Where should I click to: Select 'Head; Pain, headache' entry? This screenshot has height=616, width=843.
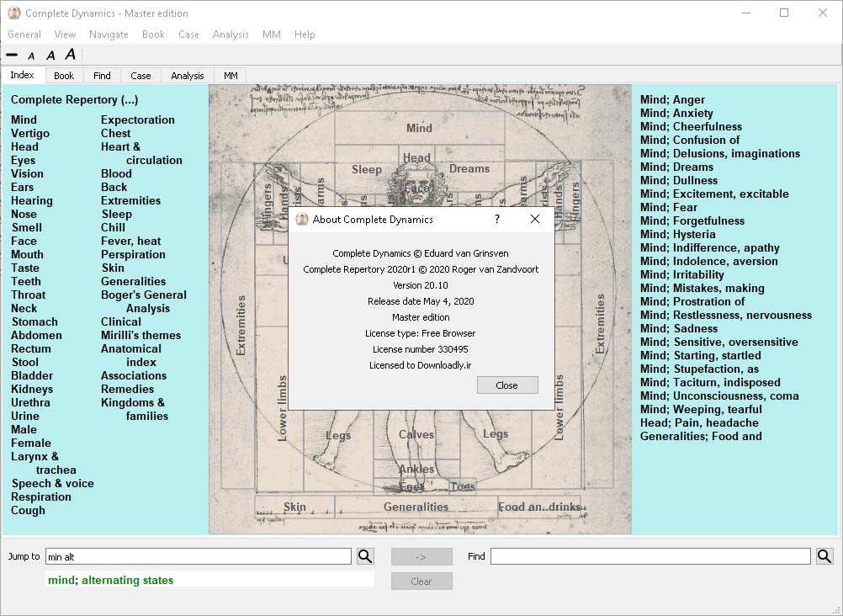pyautogui.click(x=699, y=422)
